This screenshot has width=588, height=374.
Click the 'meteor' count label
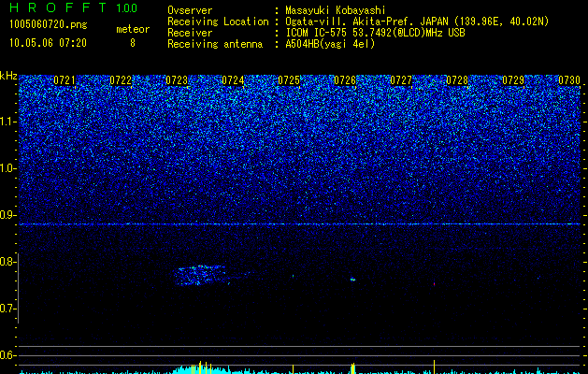133,29
